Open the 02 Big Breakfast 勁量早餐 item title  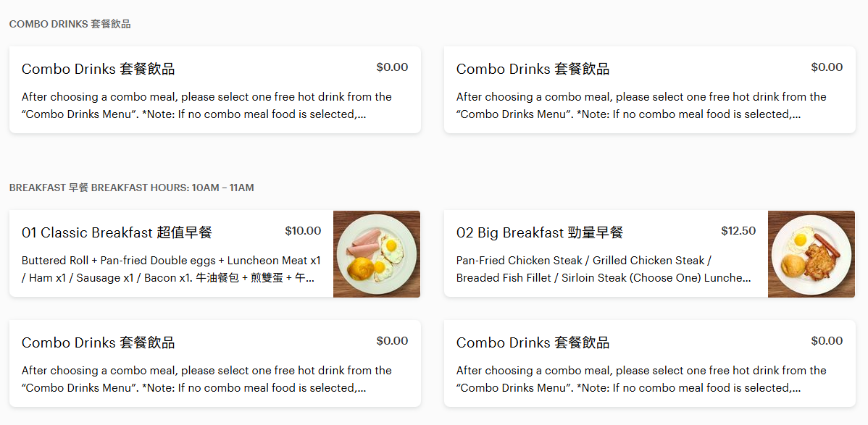(540, 232)
